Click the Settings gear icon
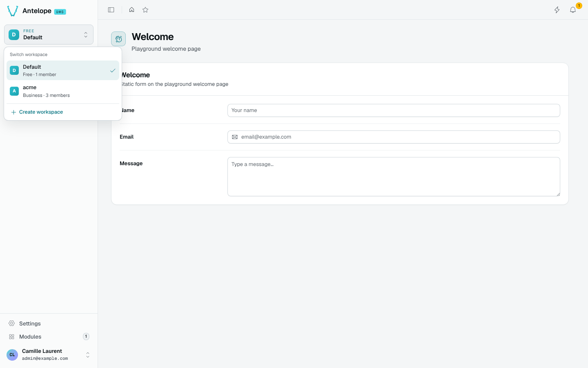Screen dimensions: 588x368 point(11,323)
